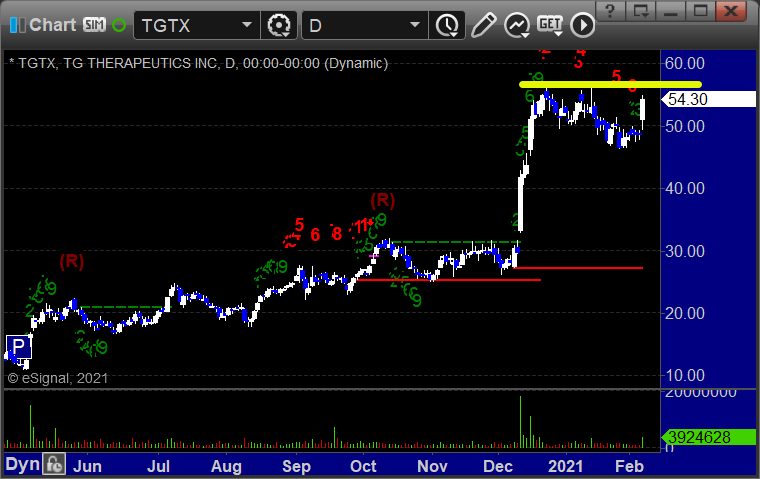This screenshot has height=479, width=760.
Task: Click the green dashed line near 21.00
Action: point(125,307)
